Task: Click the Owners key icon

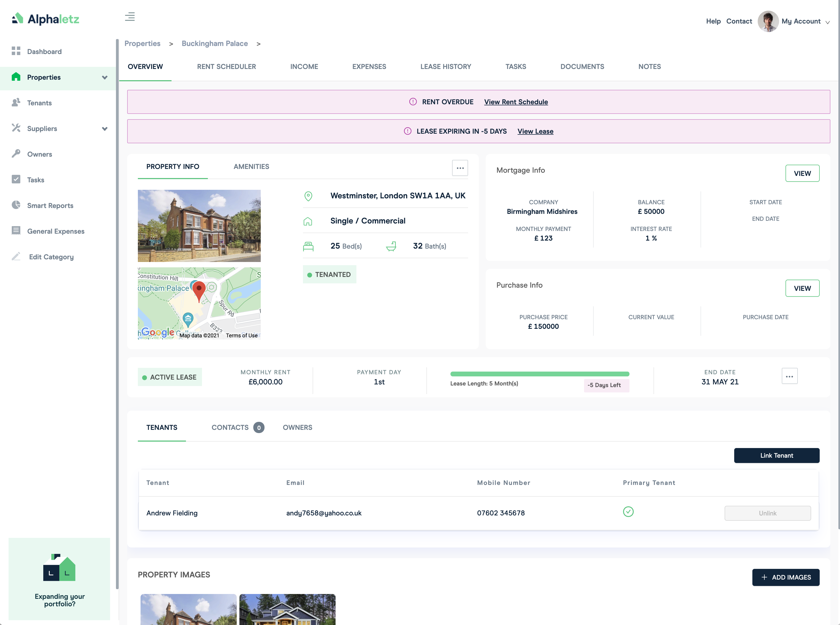Action: pyautogui.click(x=16, y=154)
